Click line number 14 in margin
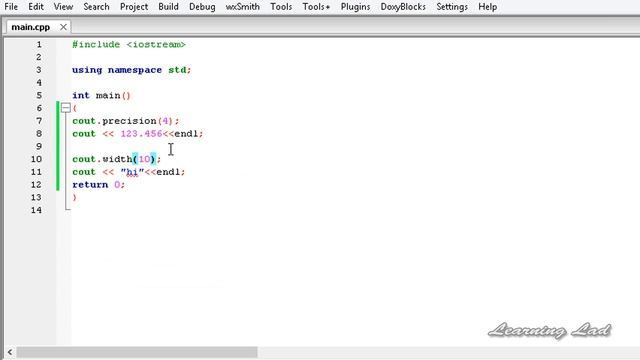 tap(36, 210)
